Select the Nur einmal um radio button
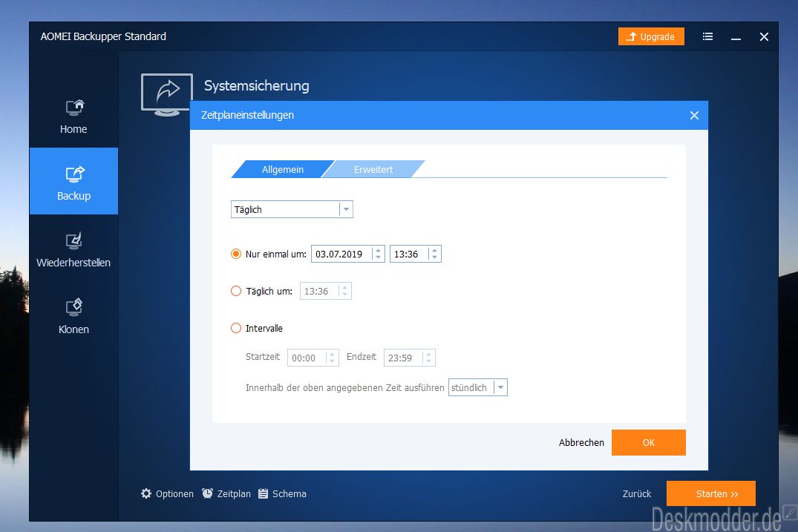Screen dimensions: 798x532 (x=235, y=253)
